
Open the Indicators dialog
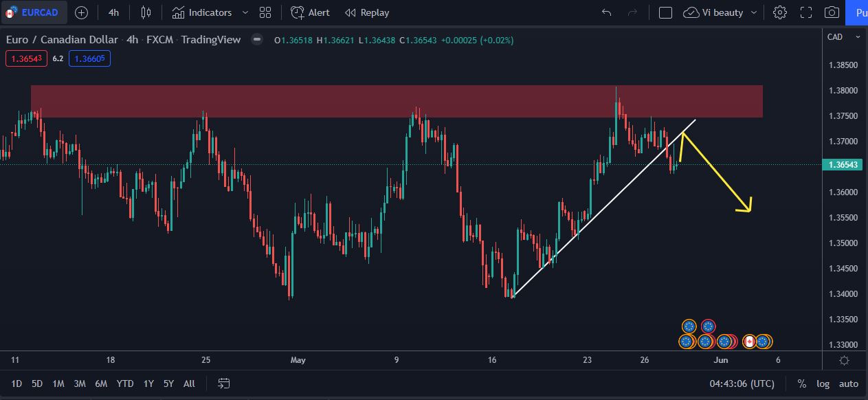point(202,12)
